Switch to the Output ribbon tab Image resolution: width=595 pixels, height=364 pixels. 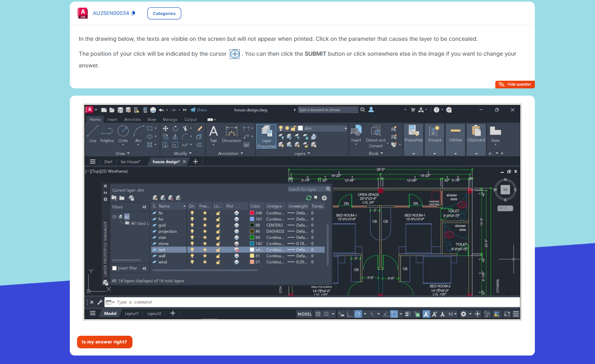coord(191,119)
